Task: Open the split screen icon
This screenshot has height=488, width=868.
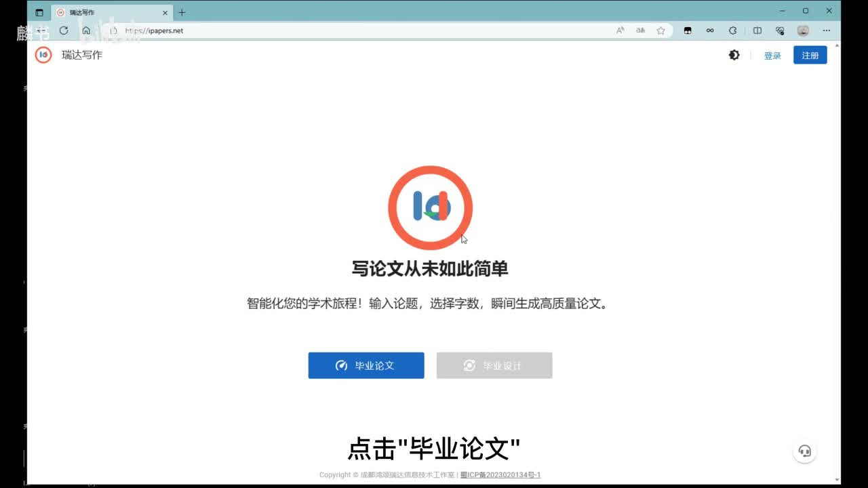Action: (757, 30)
